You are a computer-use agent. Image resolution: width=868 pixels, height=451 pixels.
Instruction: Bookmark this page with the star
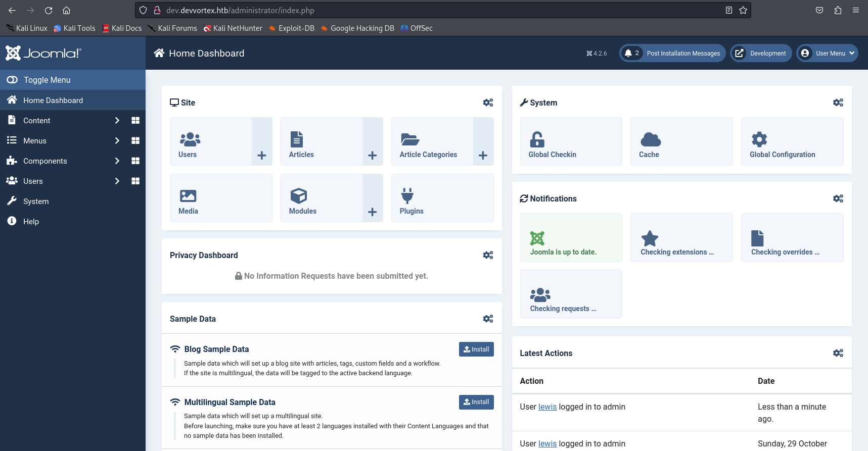(x=743, y=10)
